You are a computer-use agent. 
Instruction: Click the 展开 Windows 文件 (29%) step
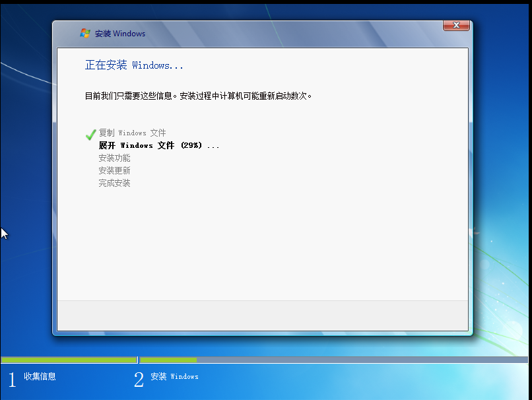pyautogui.click(x=159, y=146)
